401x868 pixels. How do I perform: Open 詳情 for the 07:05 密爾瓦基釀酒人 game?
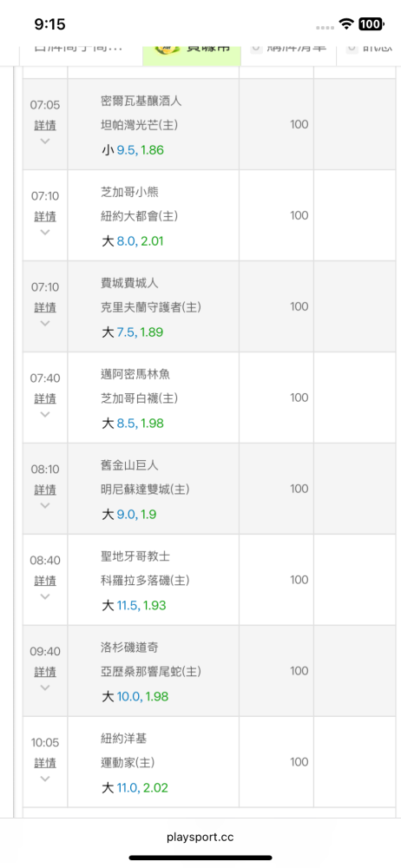pyautogui.click(x=45, y=125)
